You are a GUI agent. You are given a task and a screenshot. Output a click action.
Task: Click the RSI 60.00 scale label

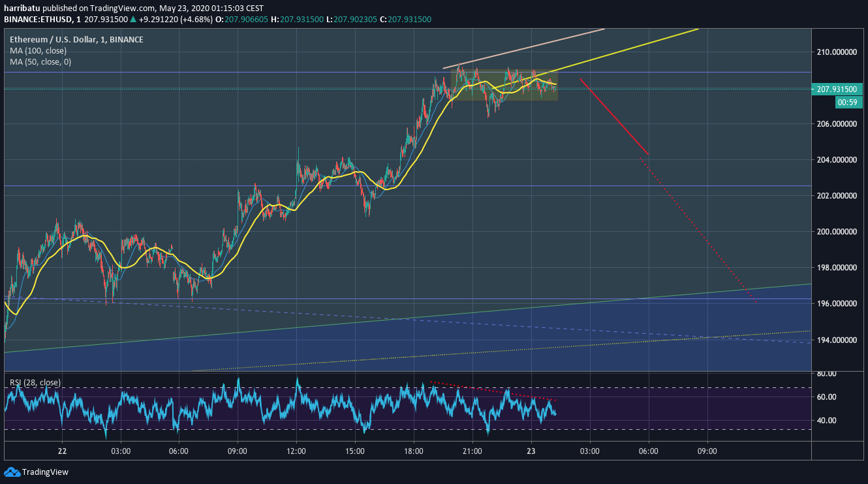(826, 396)
